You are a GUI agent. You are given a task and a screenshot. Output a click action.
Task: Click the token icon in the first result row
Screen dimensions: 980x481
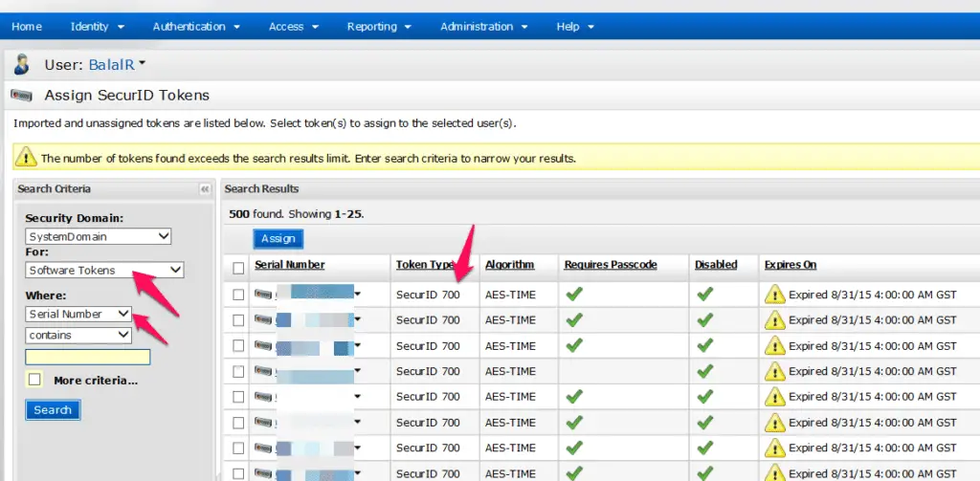[x=263, y=295]
